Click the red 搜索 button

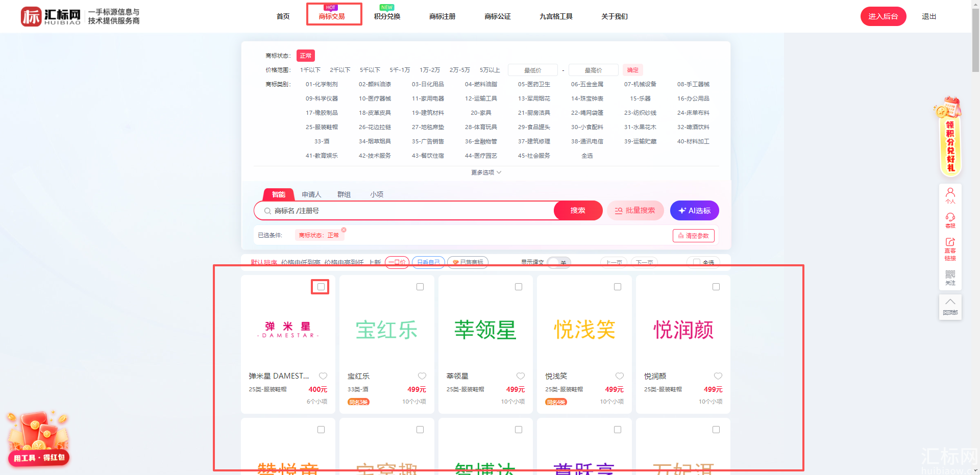578,210
